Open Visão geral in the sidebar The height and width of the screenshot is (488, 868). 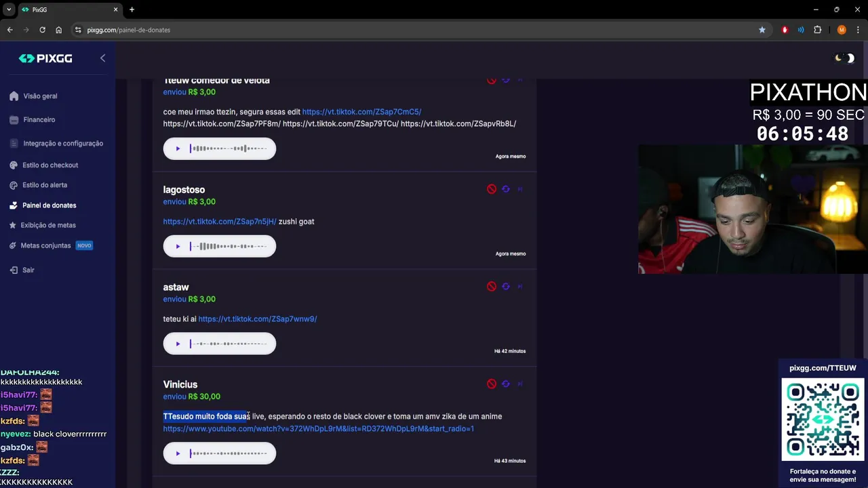40,96
